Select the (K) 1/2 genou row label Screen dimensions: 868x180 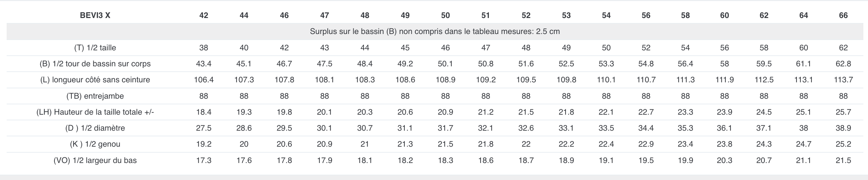[95, 144]
